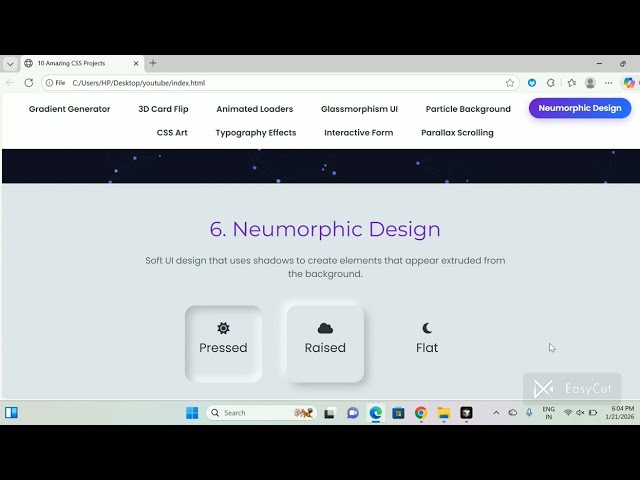
Task: Open a new browser tab
Action: (x=153, y=63)
